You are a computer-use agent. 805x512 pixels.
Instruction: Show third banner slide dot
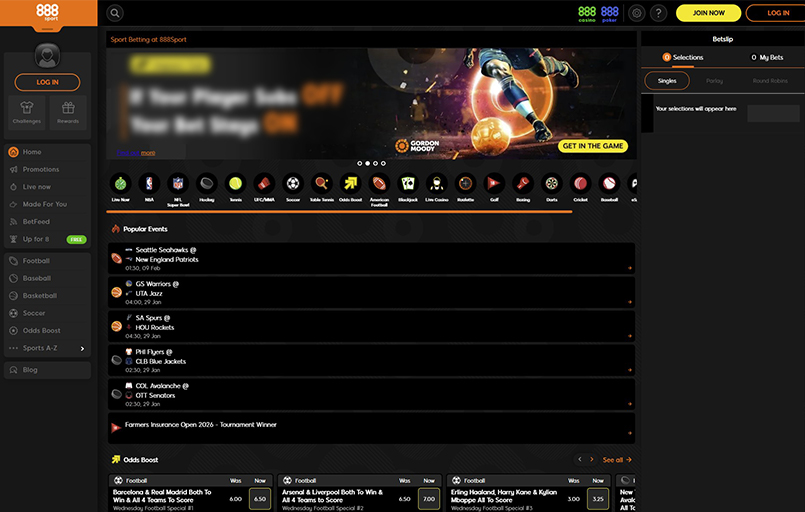click(x=375, y=163)
